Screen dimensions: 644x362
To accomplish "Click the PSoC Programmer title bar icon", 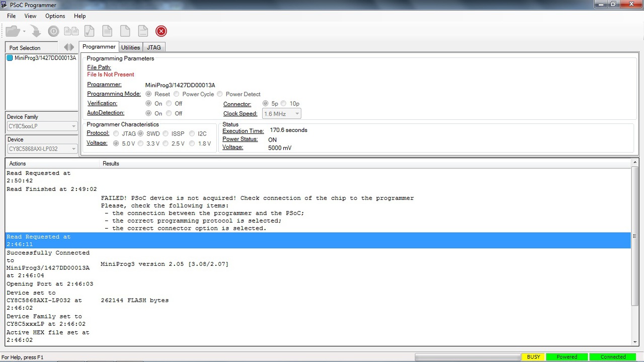I will click(x=5, y=5).
